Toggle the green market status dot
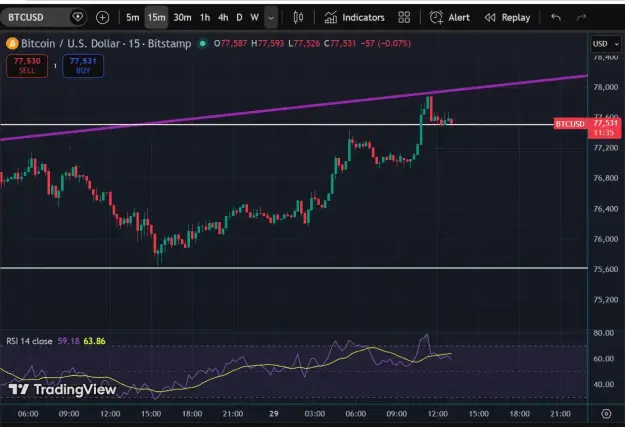625x427 pixels. point(202,43)
